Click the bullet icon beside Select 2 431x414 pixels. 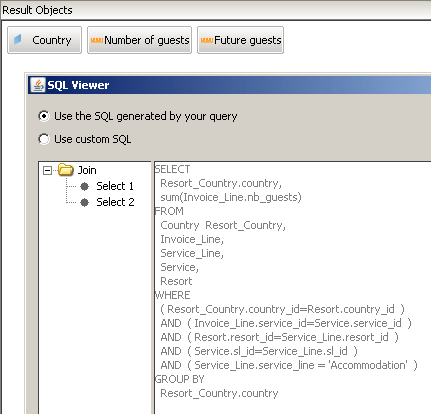tap(85, 202)
